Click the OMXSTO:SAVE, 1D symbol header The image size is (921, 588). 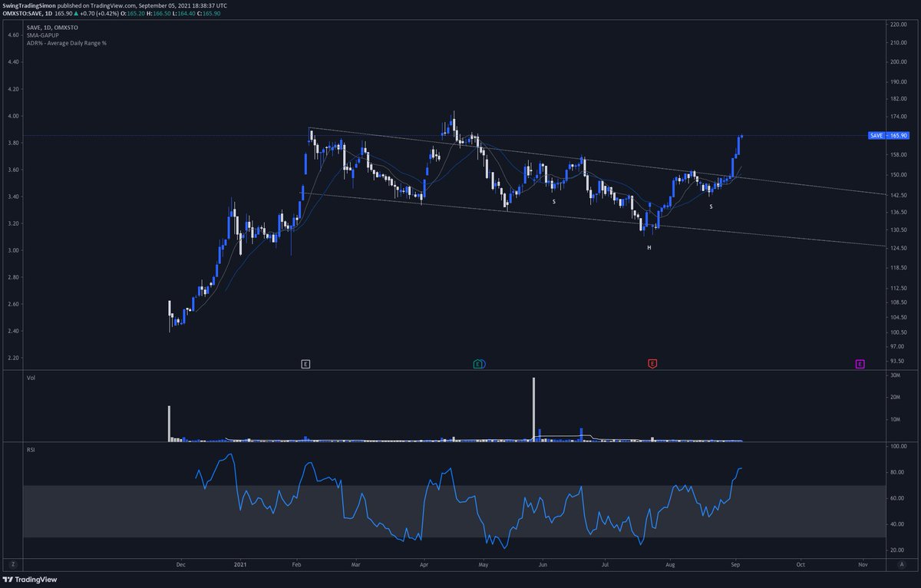pyautogui.click(x=28, y=12)
